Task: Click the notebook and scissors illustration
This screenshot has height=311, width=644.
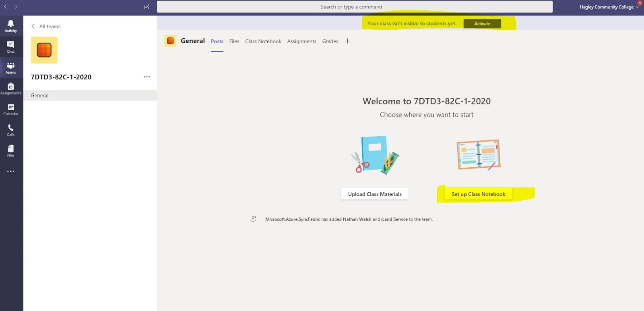Action: (375, 155)
